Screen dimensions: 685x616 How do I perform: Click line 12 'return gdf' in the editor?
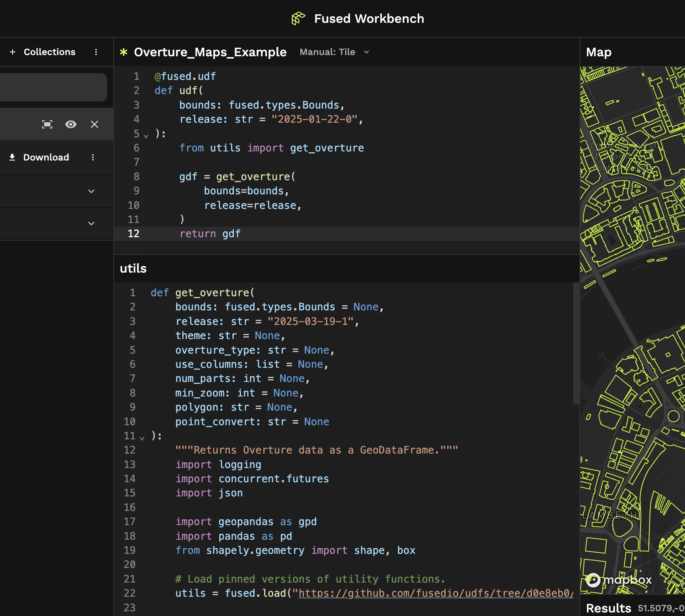tap(210, 234)
